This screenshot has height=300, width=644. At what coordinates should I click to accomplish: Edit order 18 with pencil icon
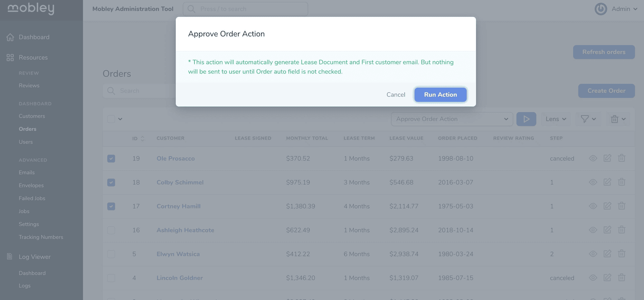point(607,182)
